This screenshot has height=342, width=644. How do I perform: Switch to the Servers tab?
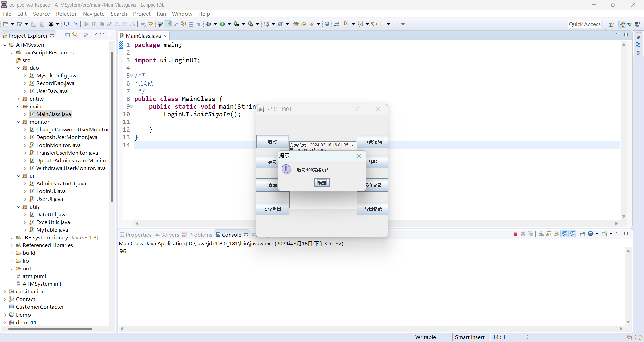point(167,235)
